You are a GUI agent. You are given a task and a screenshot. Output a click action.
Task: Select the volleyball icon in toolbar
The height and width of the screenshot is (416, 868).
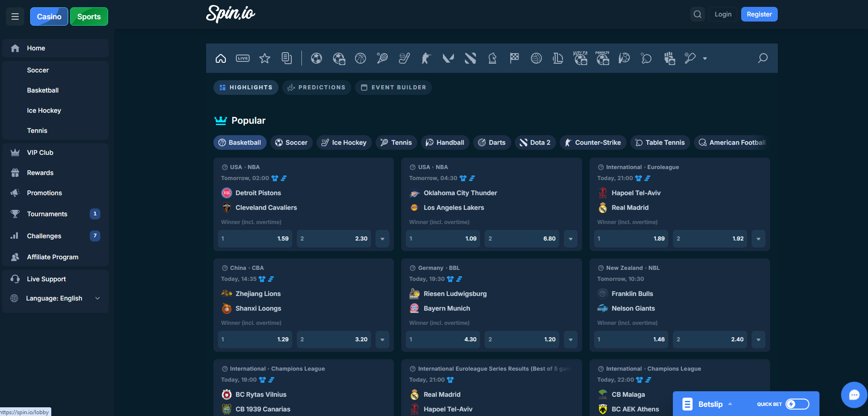tap(536, 58)
